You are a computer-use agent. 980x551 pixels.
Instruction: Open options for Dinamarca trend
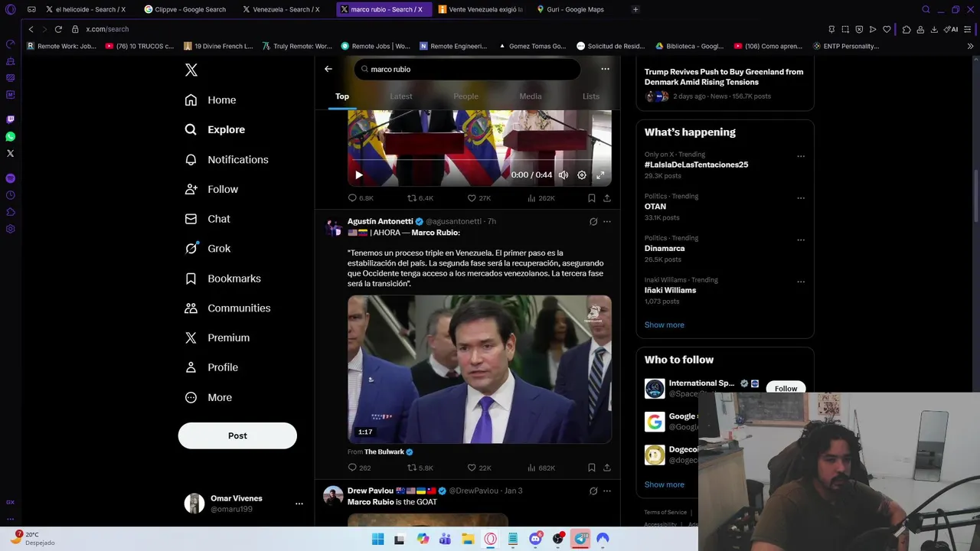(x=801, y=240)
